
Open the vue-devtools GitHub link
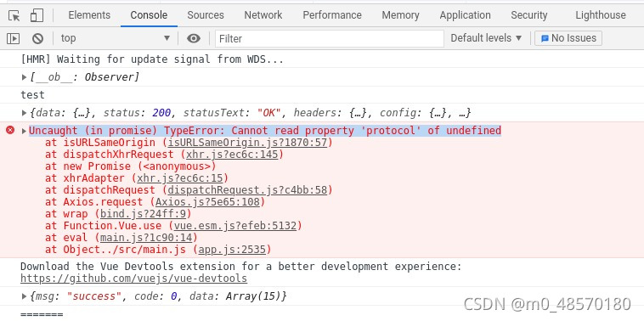point(134,279)
